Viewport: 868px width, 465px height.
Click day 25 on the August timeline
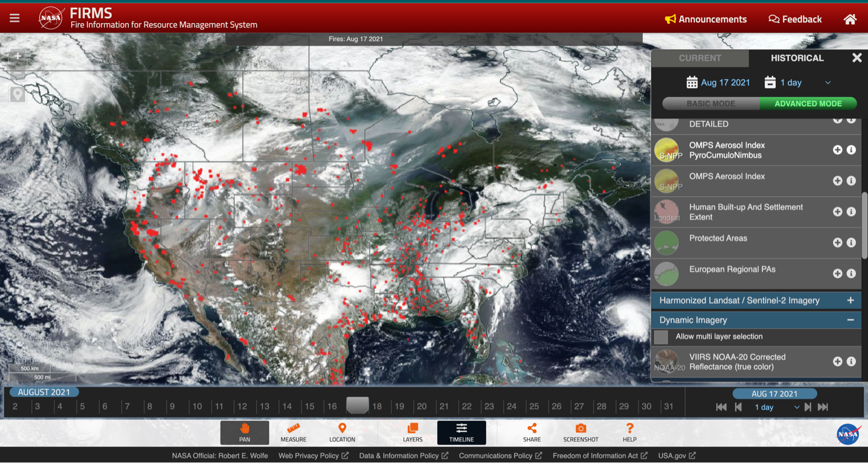[534, 406]
